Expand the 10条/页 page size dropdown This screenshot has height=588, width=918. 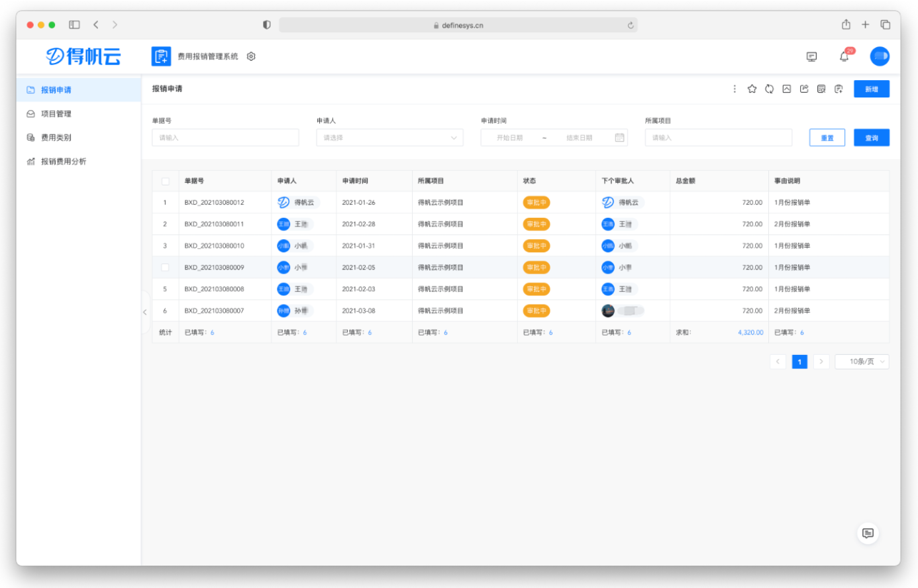(x=862, y=362)
